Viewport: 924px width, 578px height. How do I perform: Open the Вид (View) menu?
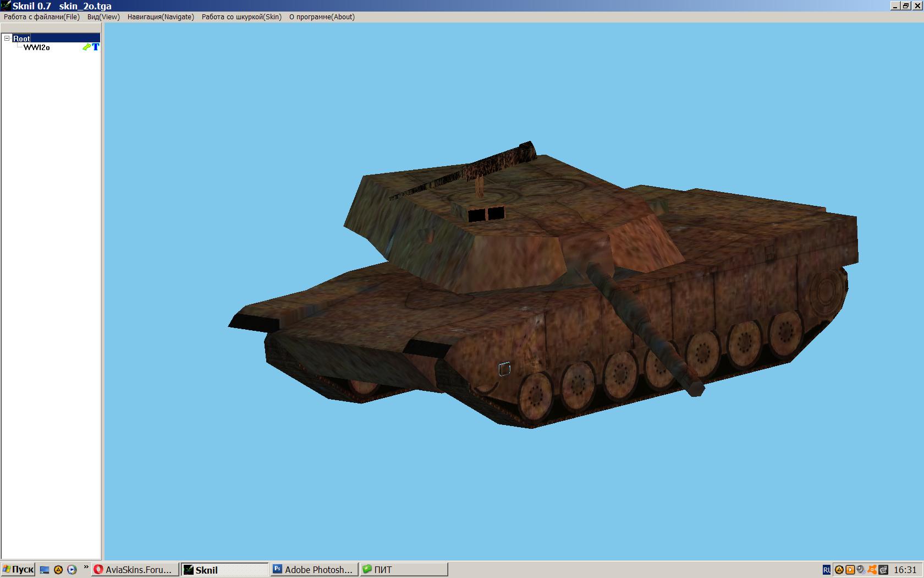coord(103,17)
